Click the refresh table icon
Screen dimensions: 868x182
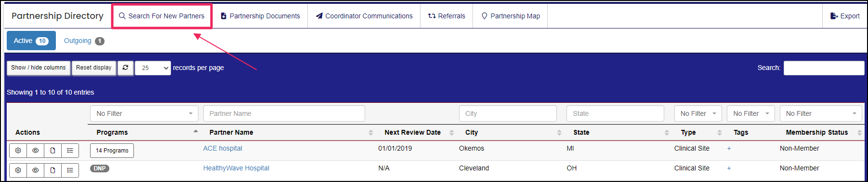[125, 68]
